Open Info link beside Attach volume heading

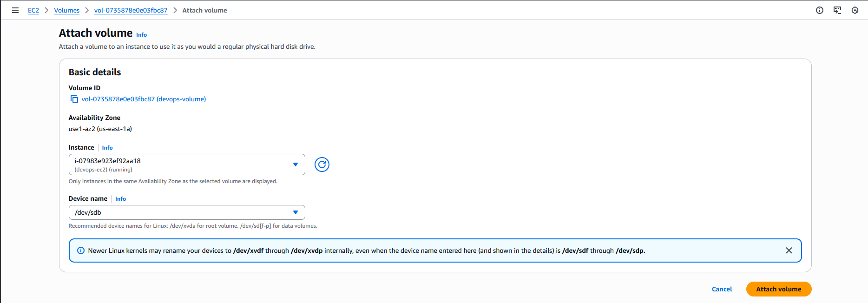click(x=142, y=35)
